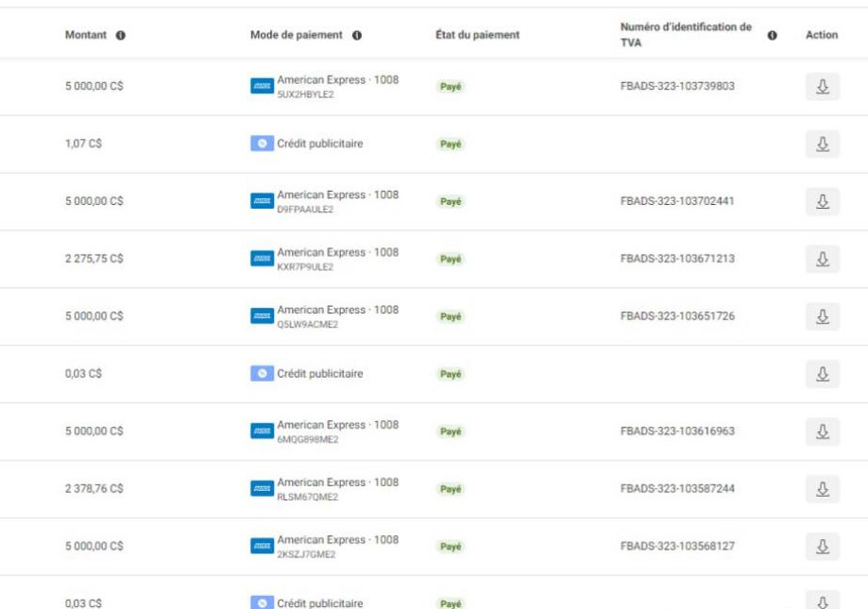
Task: Download the invoice for FBADS-323-103651726
Action: 822,316
